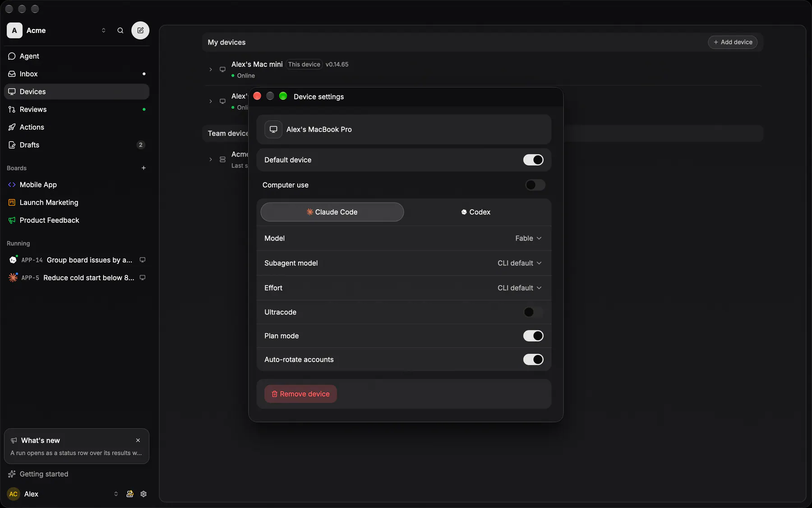
Task: Enable the Computer use toggle
Action: point(535,185)
